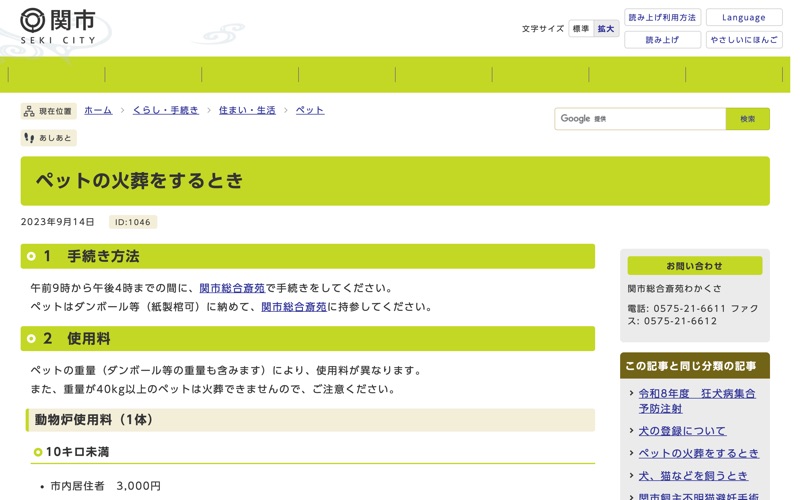Click the 動物炉使用料(1体) subheading
The height and width of the screenshot is (500, 800).
[310, 420]
